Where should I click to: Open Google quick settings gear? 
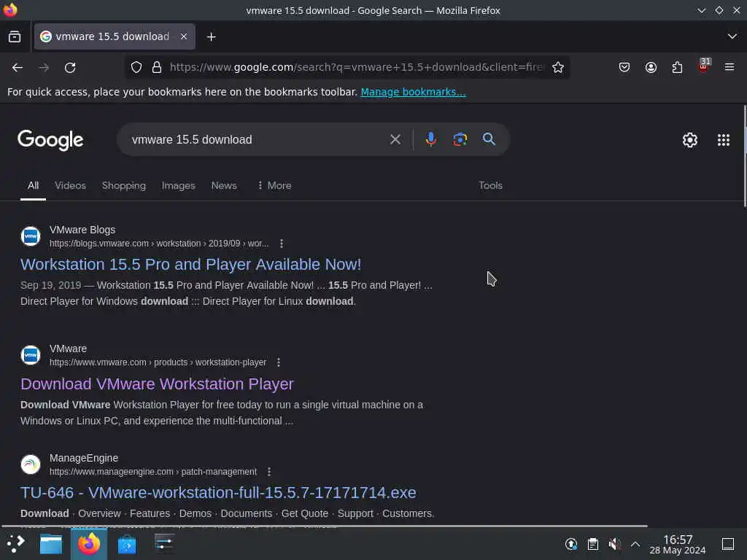(x=690, y=140)
